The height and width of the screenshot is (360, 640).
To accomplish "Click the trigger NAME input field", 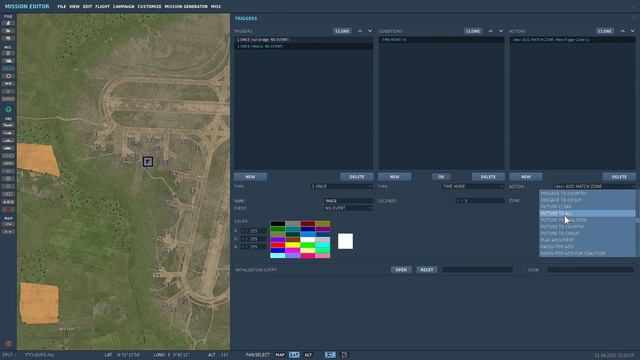I will coord(348,201).
